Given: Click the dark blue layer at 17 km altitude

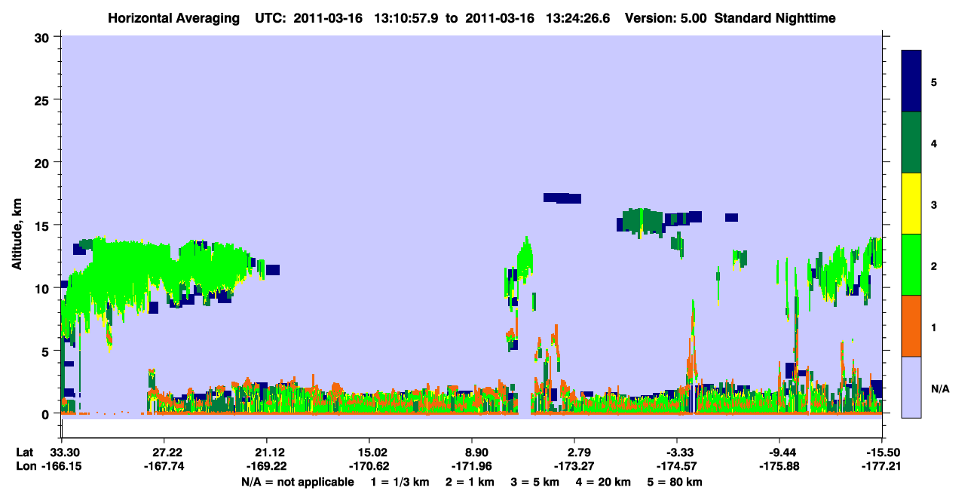Looking at the screenshot, I should click(x=562, y=198).
